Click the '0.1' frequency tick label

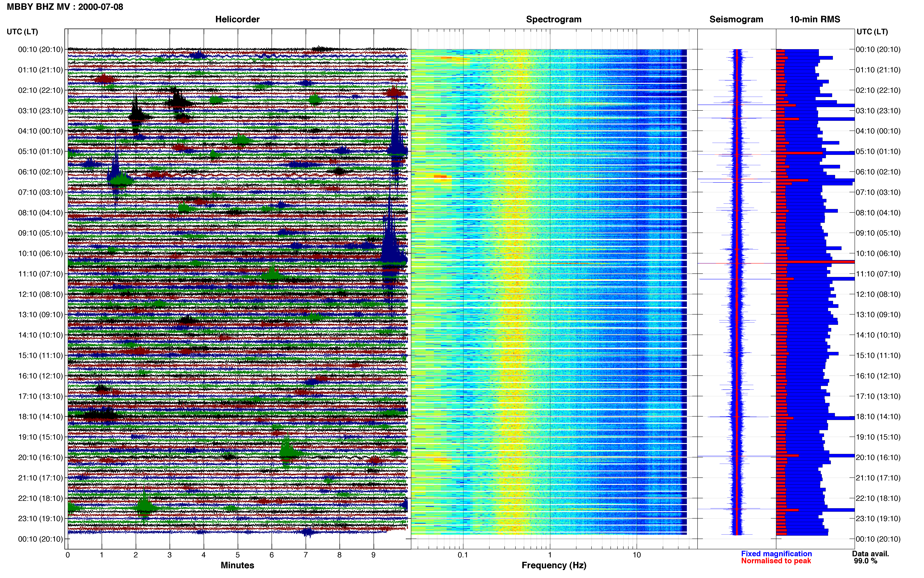pyautogui.click(x=463, y=555)
